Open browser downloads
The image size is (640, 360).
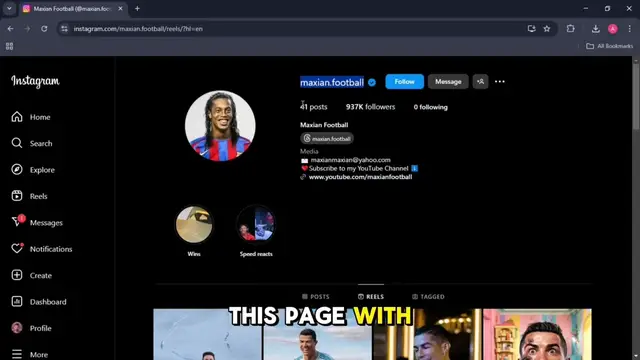point(596,29)
